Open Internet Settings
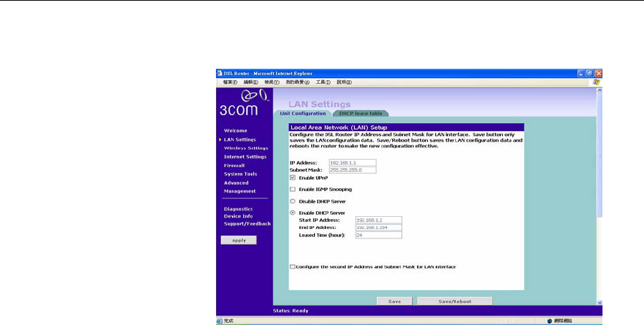The width and height of the screenshot is (644, 325). click(x=245, y=157)
